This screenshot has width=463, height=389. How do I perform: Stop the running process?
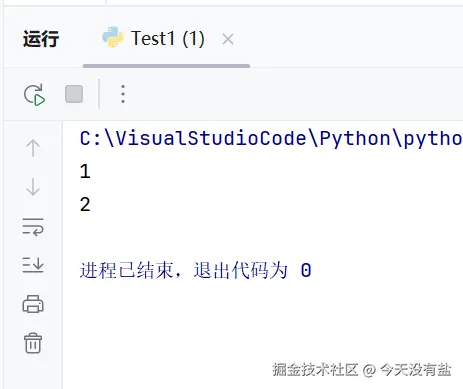click(x=74, y=94)
